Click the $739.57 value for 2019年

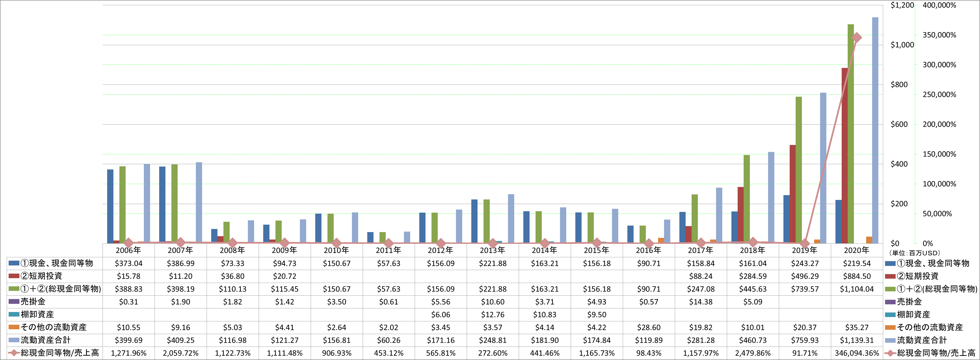coord(805,289)
